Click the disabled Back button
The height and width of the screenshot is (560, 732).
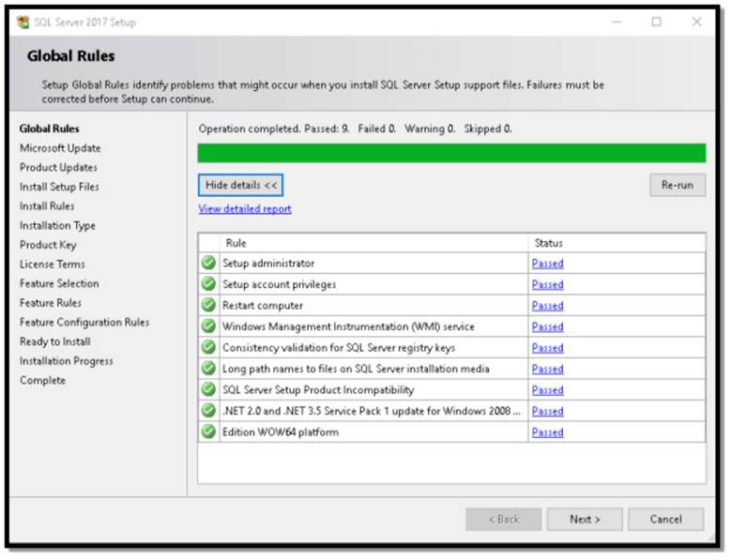(x=503, y=520)
